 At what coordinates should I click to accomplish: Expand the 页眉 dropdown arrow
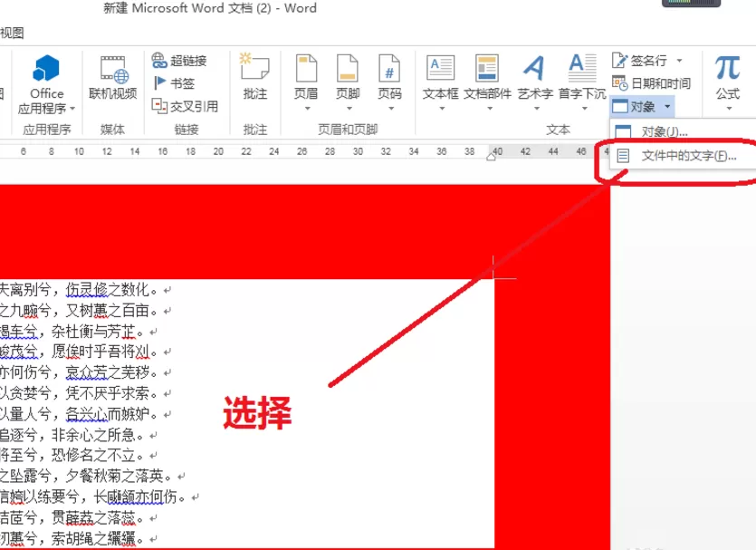[x=307, y=109]
